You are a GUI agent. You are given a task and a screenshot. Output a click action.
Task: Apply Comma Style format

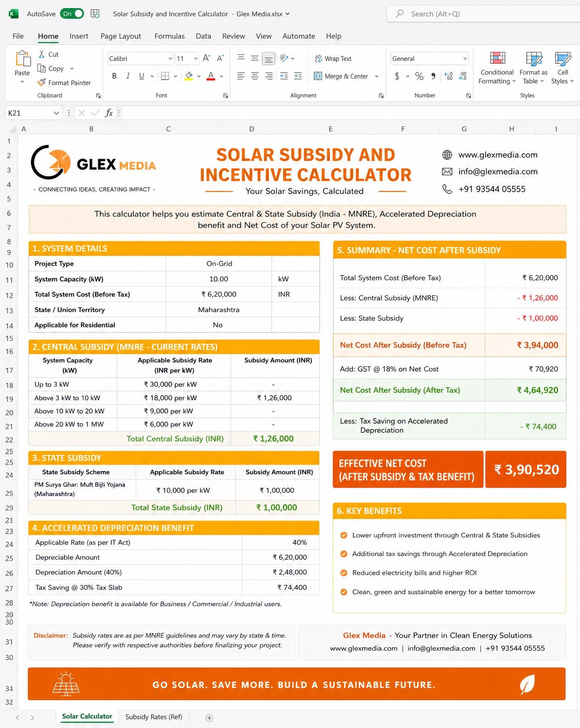pos(433,76)
